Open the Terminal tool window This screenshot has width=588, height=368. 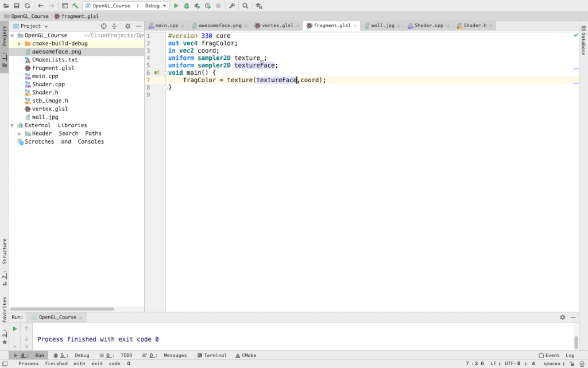pos(212,355)
